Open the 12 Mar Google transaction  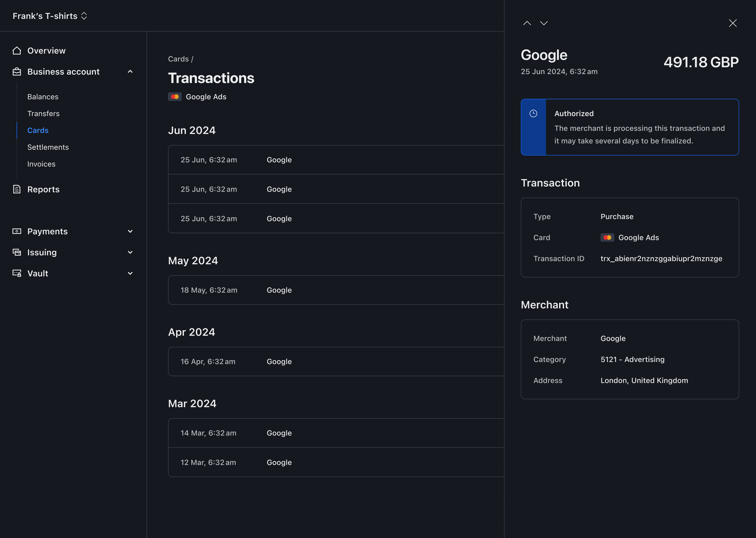tap(336, 462)
